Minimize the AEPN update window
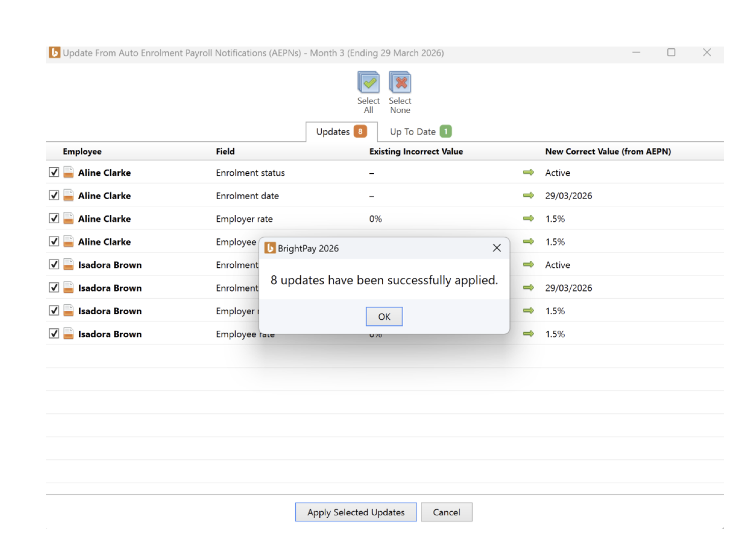740x560 pixels. (x=636, y=52)
